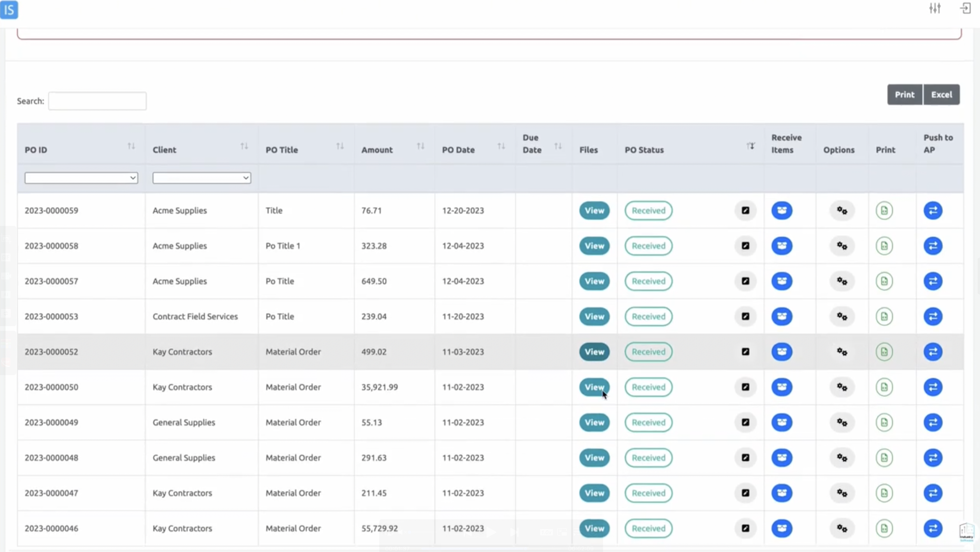Open the PO ID filter dropdown
980x552 pixels.
tap(81, 178)
